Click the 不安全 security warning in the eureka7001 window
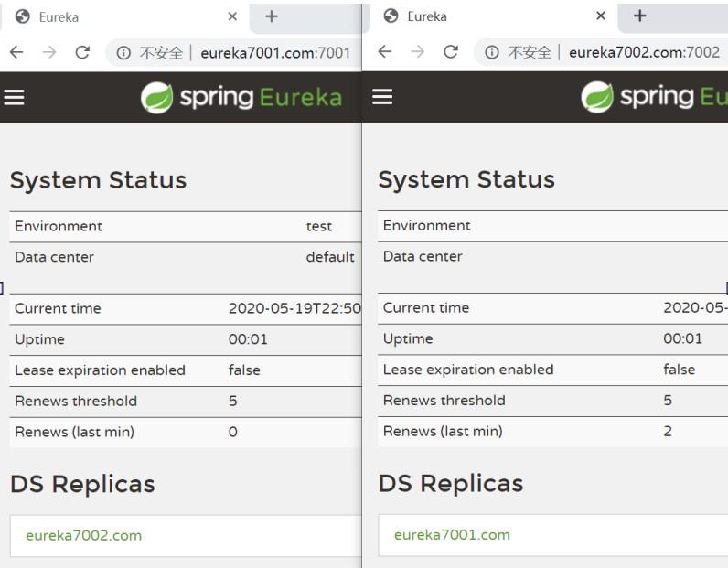Image resolution: width=728 pixels, height=568 pixels. pos(161,53)
